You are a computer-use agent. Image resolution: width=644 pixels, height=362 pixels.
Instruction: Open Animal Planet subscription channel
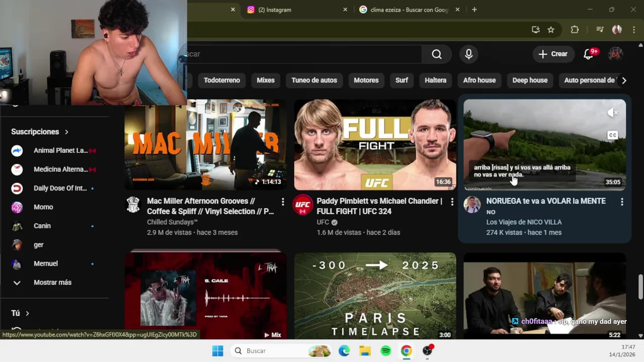pos(54,150)
